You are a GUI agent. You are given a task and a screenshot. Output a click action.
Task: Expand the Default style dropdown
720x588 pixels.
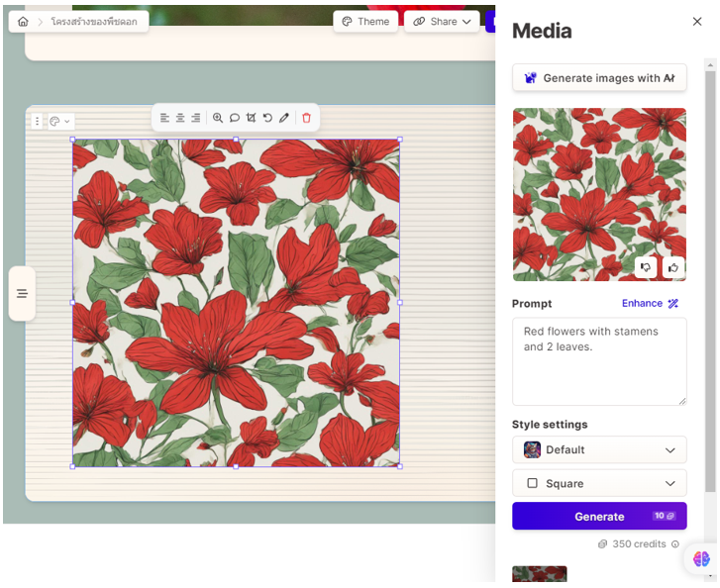pos(598,449)
